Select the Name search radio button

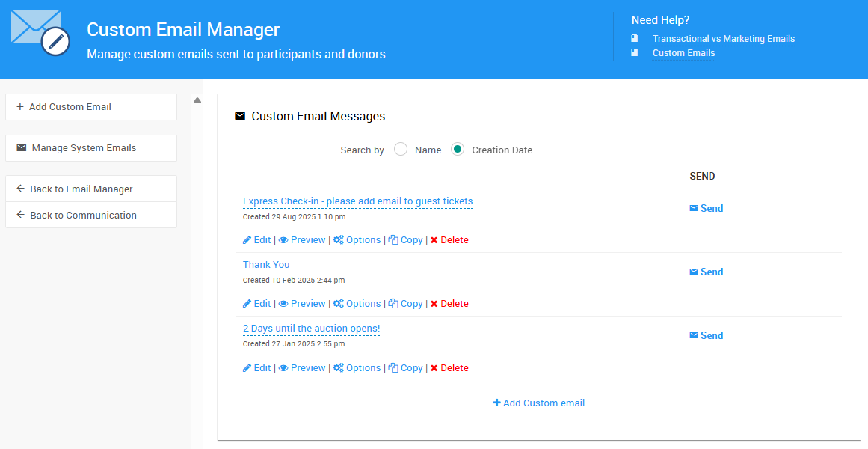click(401, 149)
